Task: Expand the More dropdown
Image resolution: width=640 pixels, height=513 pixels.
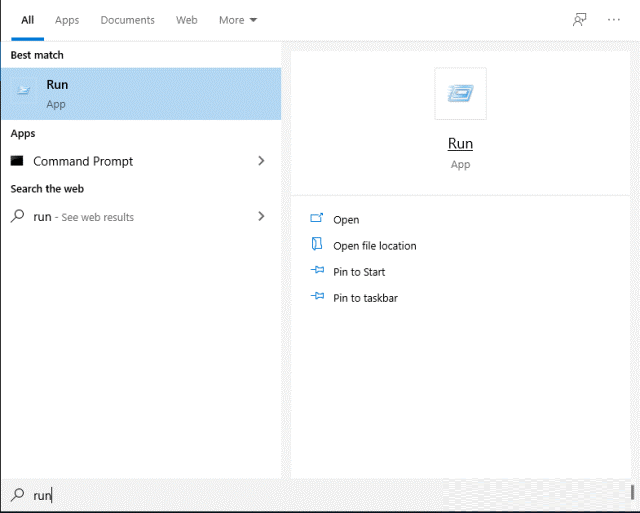Action: 238,20
